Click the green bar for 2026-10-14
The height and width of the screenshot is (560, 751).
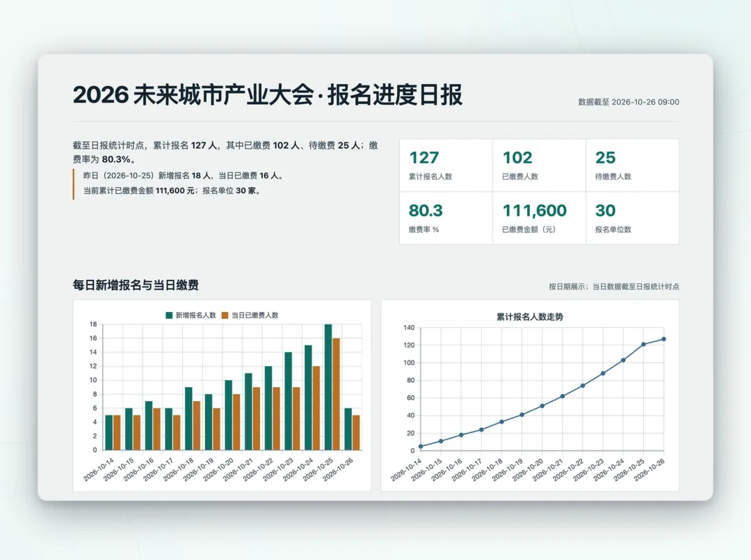pos(108,433)
